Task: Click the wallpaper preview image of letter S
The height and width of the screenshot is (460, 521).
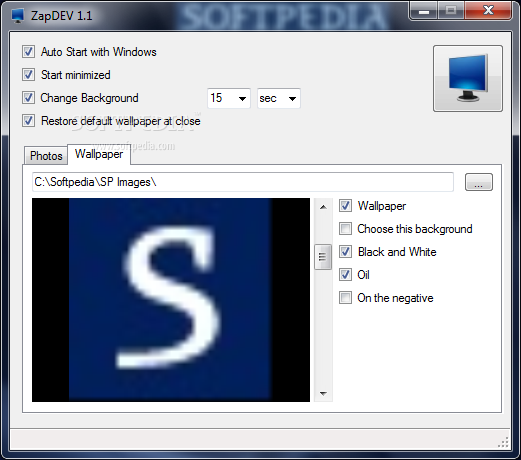Action: click(171, 300)
